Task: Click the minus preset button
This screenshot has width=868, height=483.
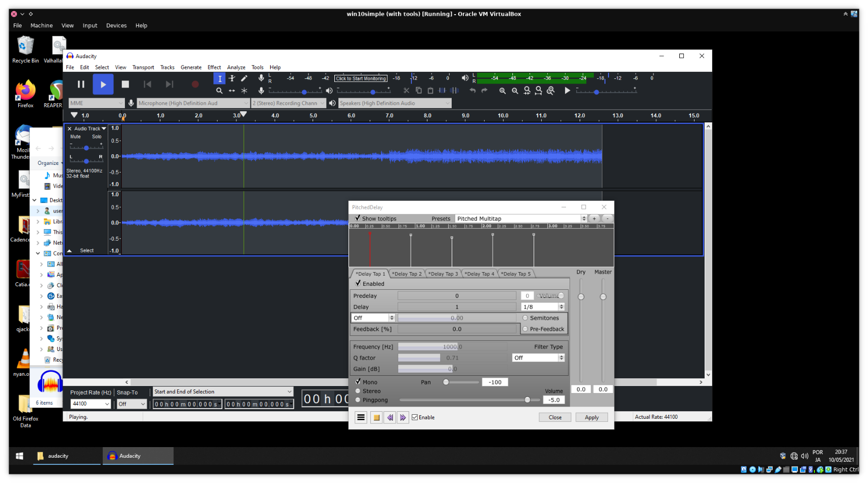Action: click(x=607, y=218)
